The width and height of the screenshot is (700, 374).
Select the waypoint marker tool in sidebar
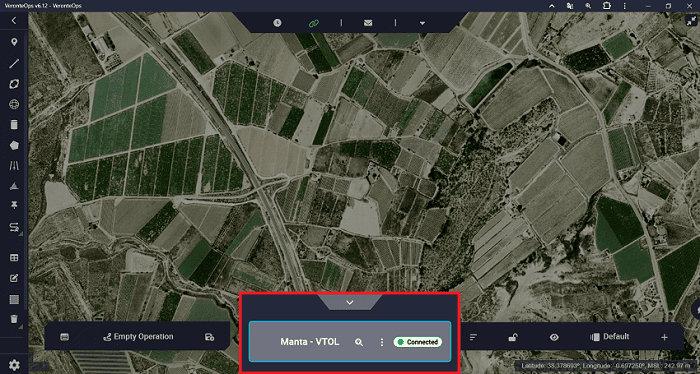point(14,42)
